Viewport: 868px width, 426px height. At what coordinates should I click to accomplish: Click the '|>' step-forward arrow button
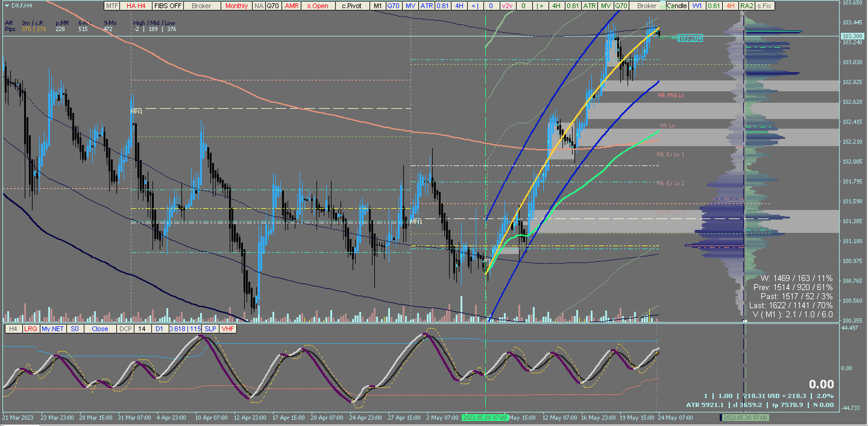click(x=540, y=6)
